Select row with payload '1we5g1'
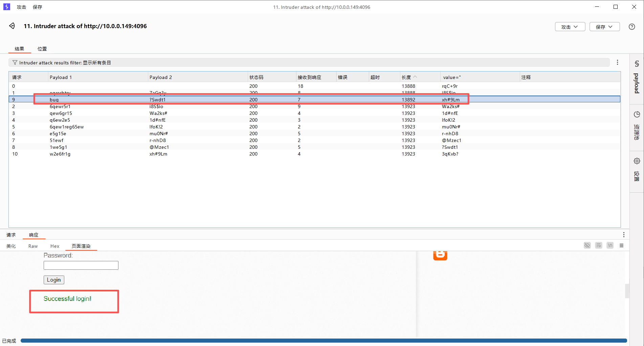 pos(314,147)
